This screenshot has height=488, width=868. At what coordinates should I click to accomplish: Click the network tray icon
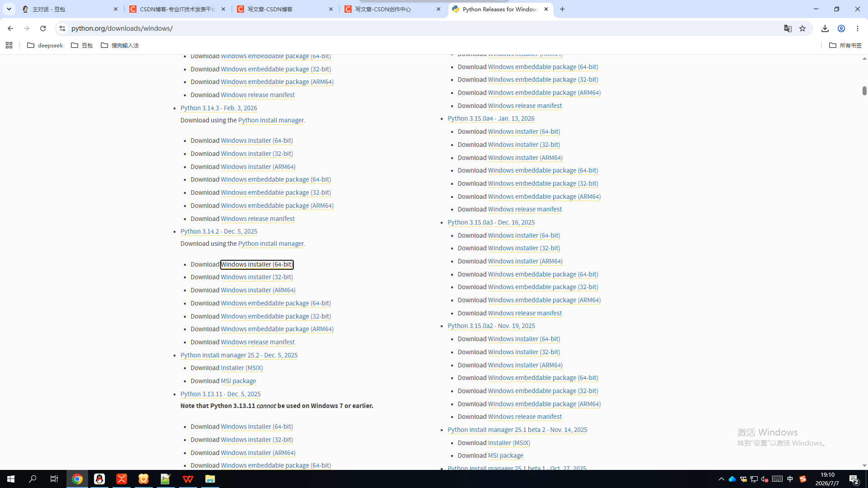pos(754,479)
